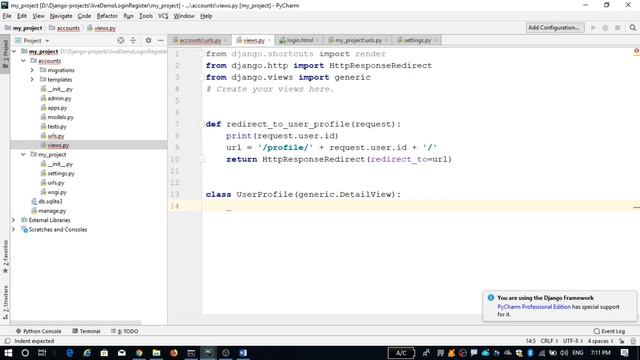Expand the migrations folder
Viewport: 640px width, 360px height.
(32, 70)
